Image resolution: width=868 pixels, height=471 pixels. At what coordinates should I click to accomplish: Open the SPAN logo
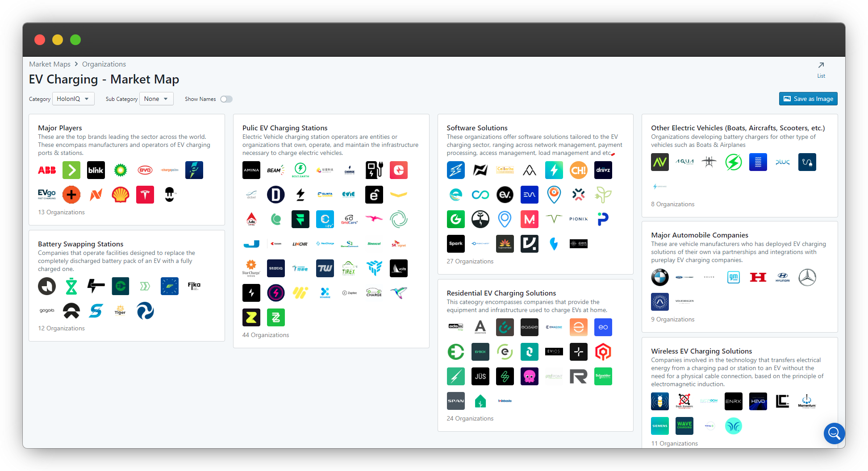coord(456,401)
